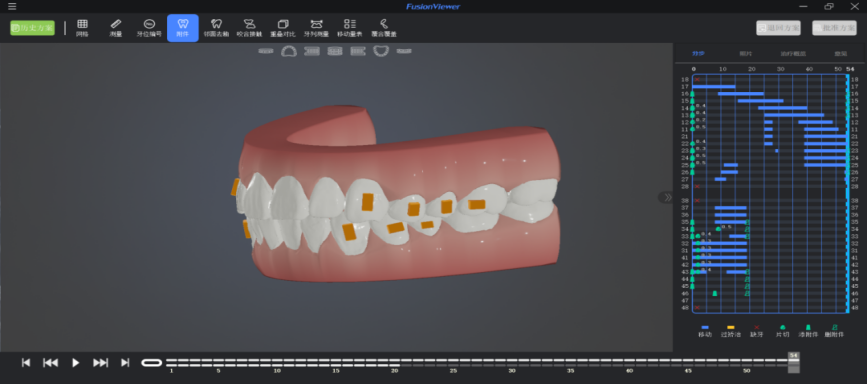Toggle the occlusal contact (咬合接触) display

(249, 28)
